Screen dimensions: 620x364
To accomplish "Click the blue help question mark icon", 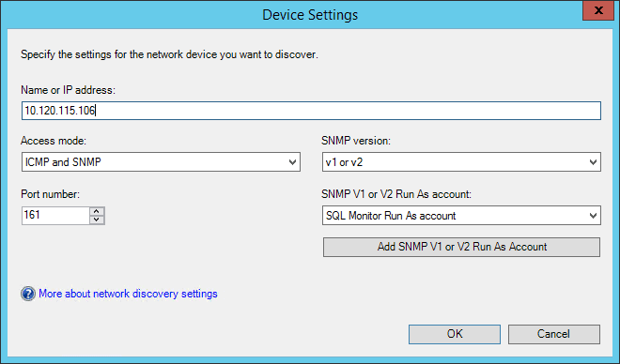I will pos(28,294).
